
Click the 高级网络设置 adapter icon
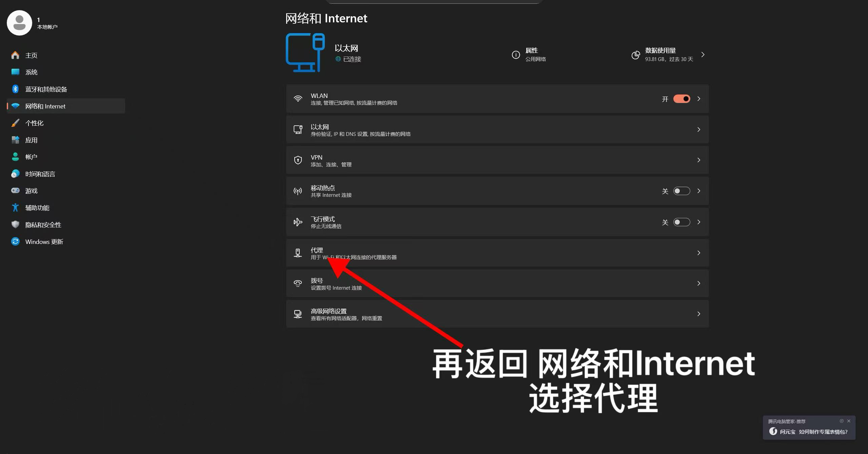click(x=298, y=314)
